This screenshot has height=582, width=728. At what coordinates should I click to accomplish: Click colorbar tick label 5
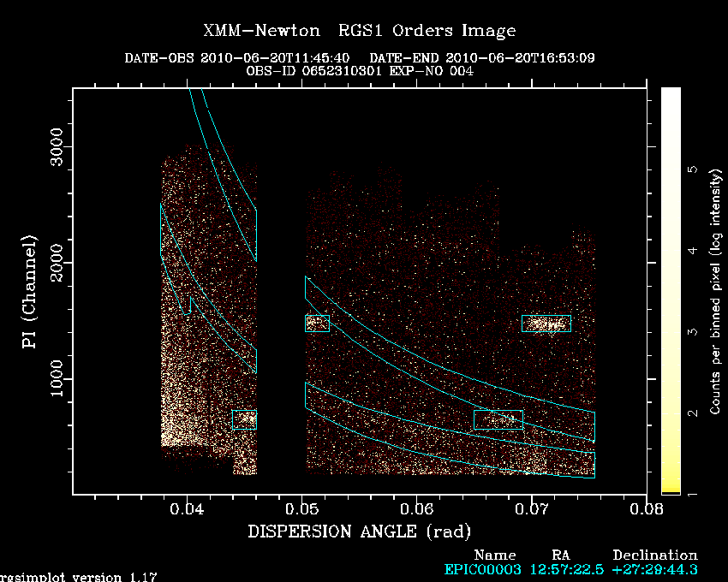pos(693,169)
